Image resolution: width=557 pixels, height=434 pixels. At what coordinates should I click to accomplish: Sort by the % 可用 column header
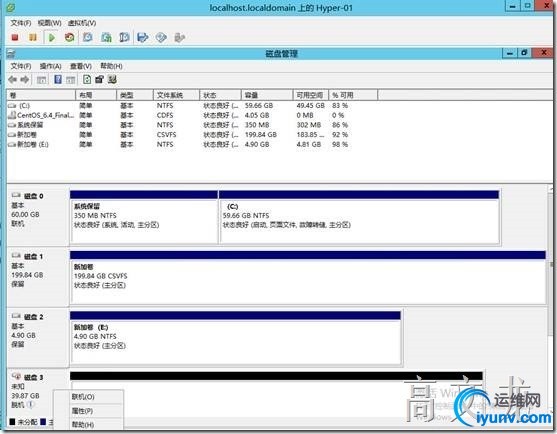[x=353, y=95]
